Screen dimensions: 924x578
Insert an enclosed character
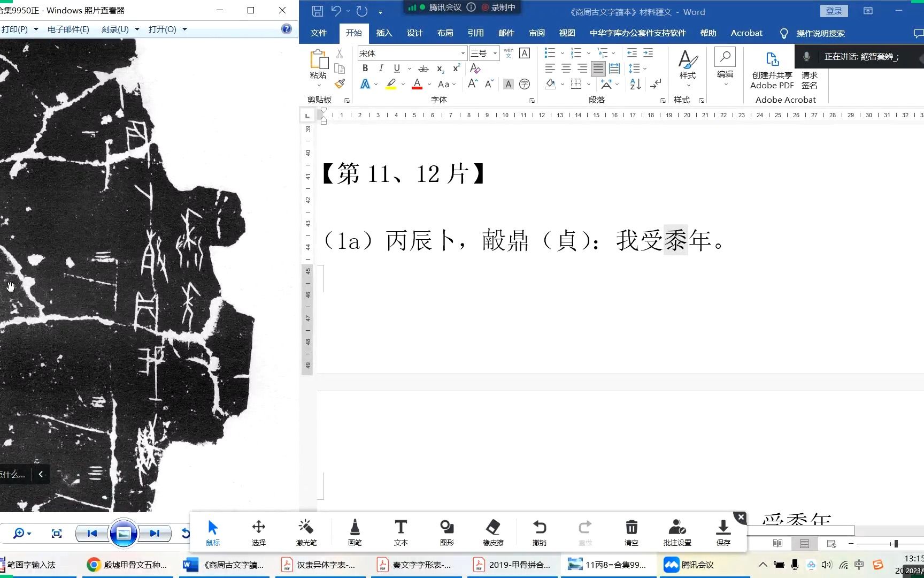point(525,84)
